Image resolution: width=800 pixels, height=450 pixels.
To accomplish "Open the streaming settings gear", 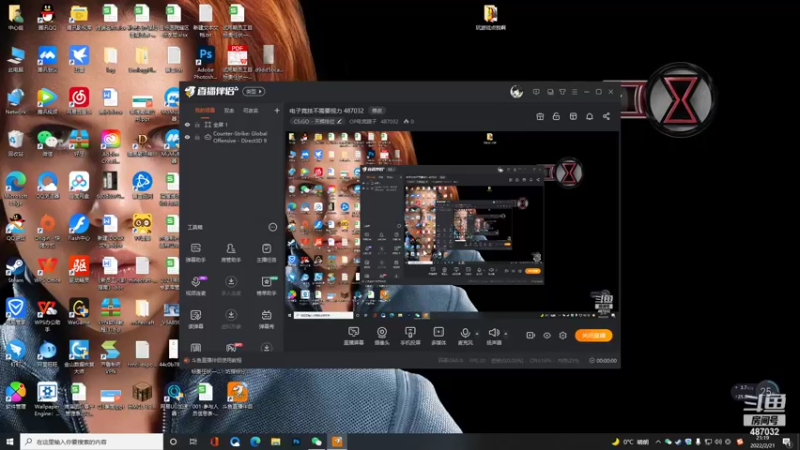I will (563, 335).
